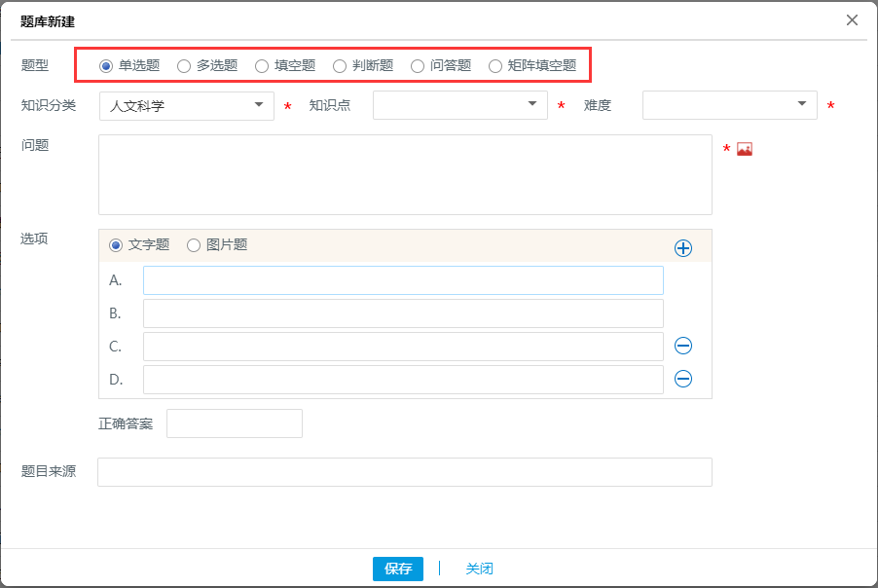Choose 图片题 as the option format
This screenshot has width=878, height=588.
(x=194, y=245)
